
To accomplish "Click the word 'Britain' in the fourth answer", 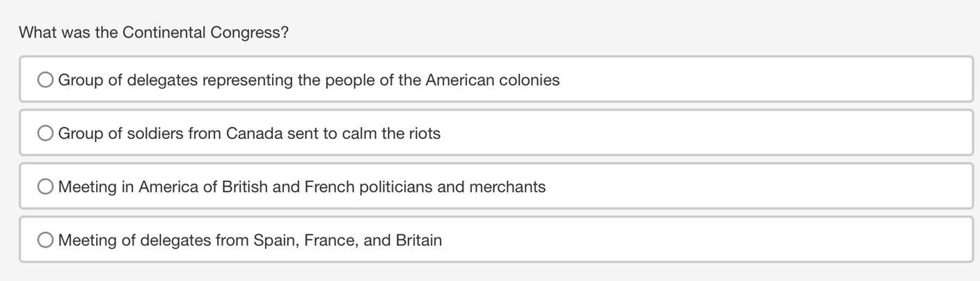I will [x=418, y=240].
